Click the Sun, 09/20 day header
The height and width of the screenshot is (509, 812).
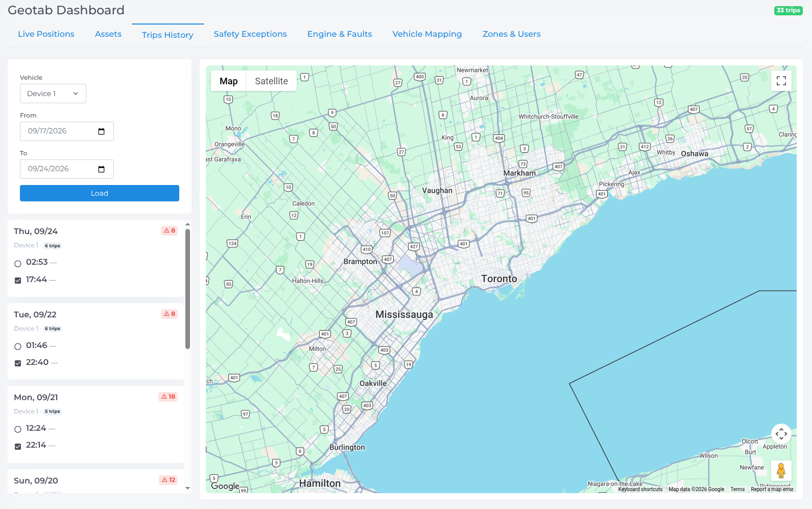(x=36, y=481)
